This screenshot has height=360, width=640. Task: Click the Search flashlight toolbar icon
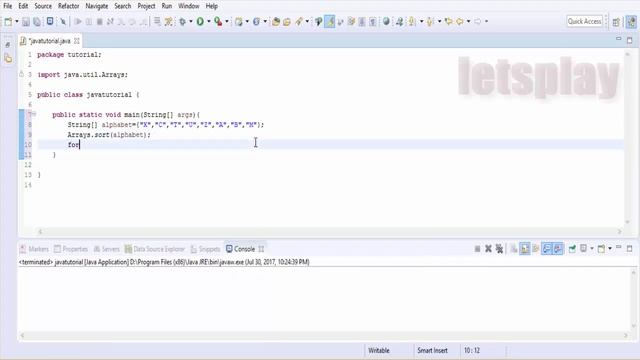300,22
